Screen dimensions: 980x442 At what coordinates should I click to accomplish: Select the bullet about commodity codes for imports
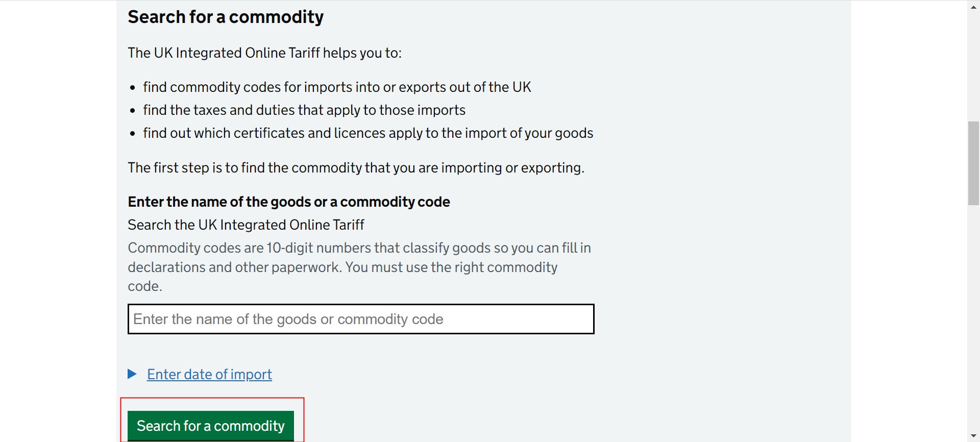[337, 87]
